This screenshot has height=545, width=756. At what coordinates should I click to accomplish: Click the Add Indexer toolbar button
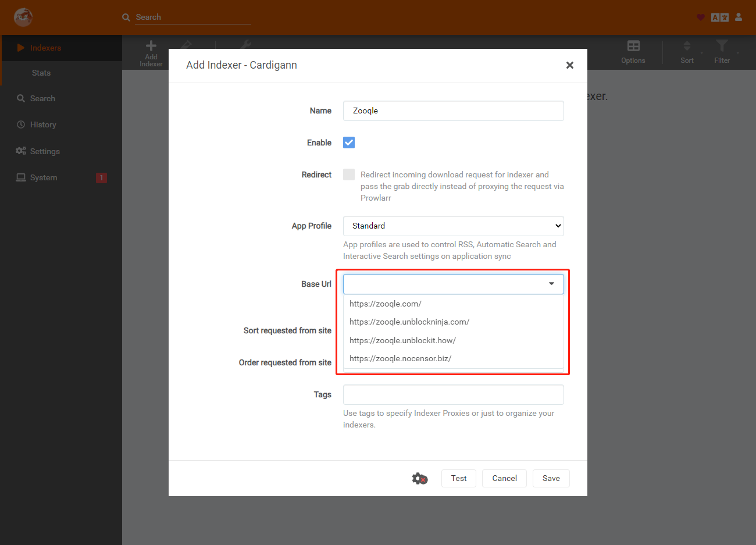tap(151, 54)
